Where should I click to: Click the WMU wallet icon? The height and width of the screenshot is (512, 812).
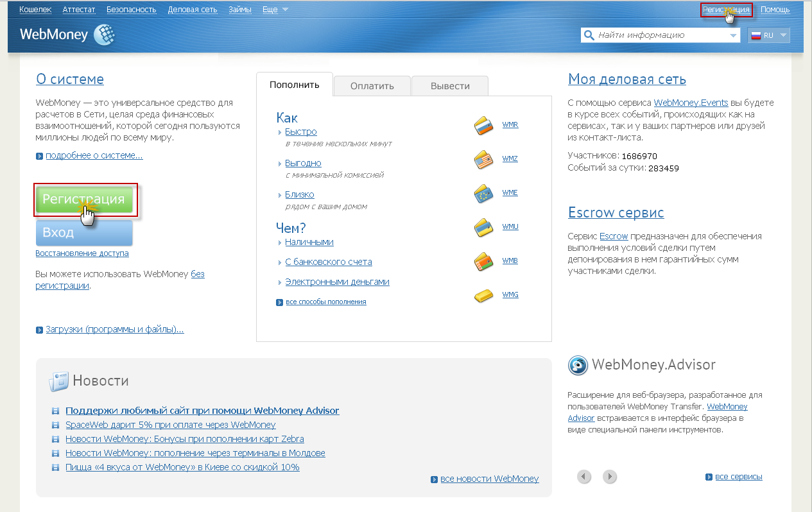(483, 227)
